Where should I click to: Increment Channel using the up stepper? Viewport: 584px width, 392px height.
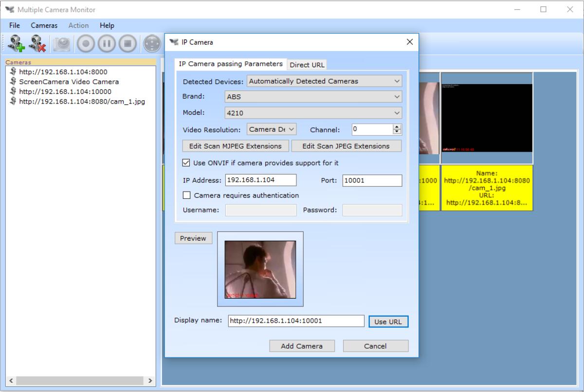(398, 126)
